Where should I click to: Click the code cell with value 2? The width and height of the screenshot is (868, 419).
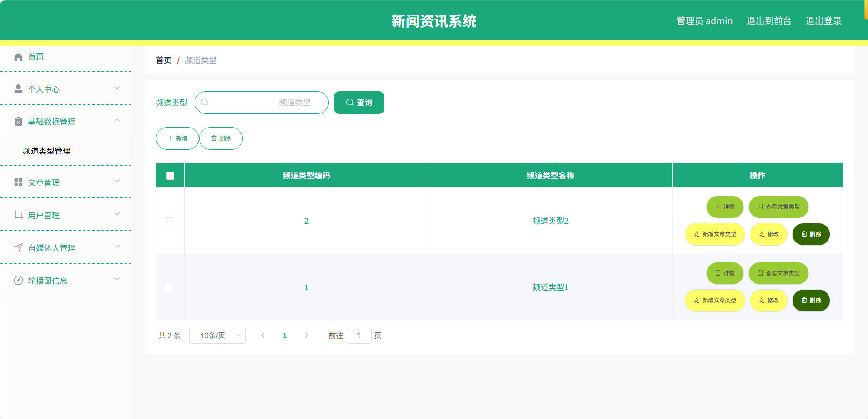pos(306,221)
